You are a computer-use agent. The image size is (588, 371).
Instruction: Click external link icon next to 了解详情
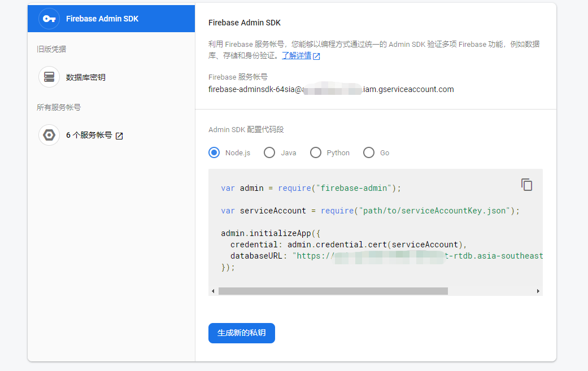316,56
